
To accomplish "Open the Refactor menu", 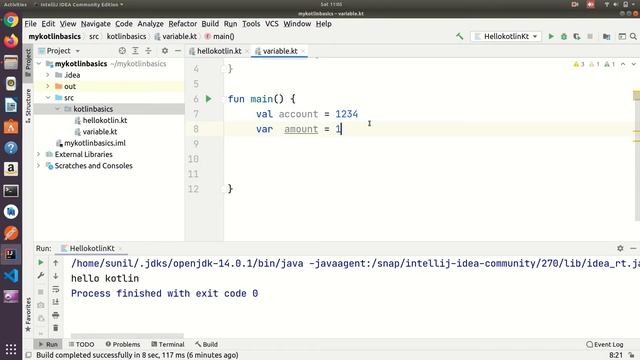I will [182, 24].
